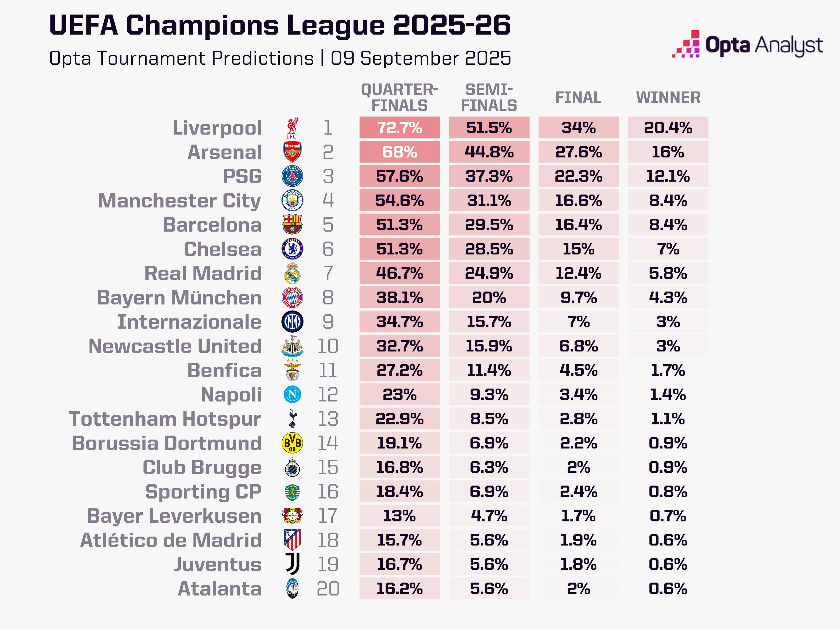Click the Real Madrid crest
This screenshot has width=840, height=630.
[292, 273]
